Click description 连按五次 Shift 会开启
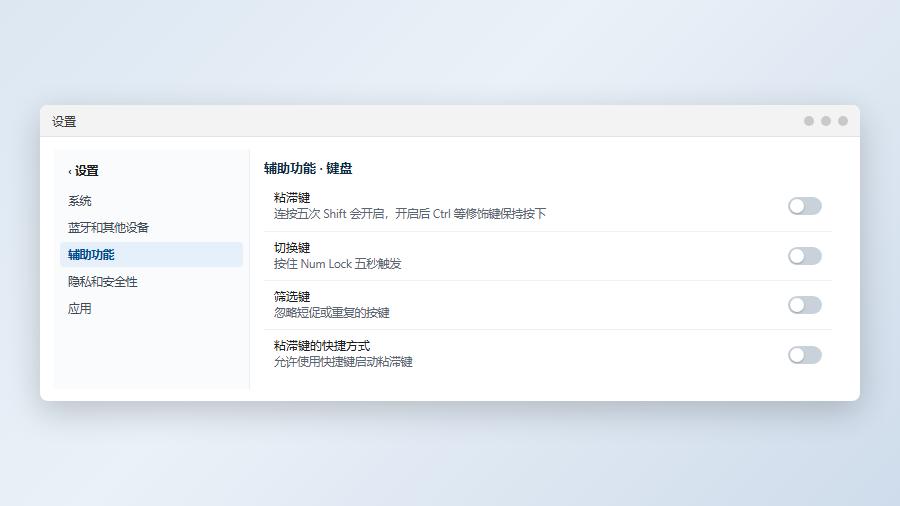The width and height of the screenshot is (900, 506). [329, 214]
